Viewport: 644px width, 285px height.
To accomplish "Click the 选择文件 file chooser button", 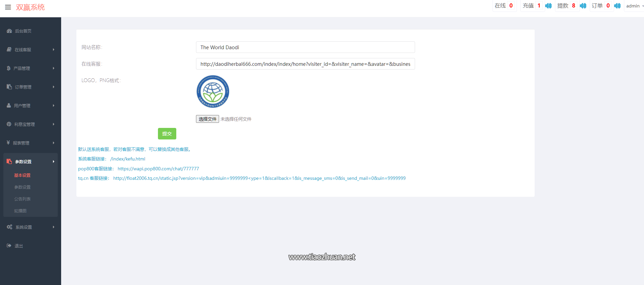I will coord(207,119).
